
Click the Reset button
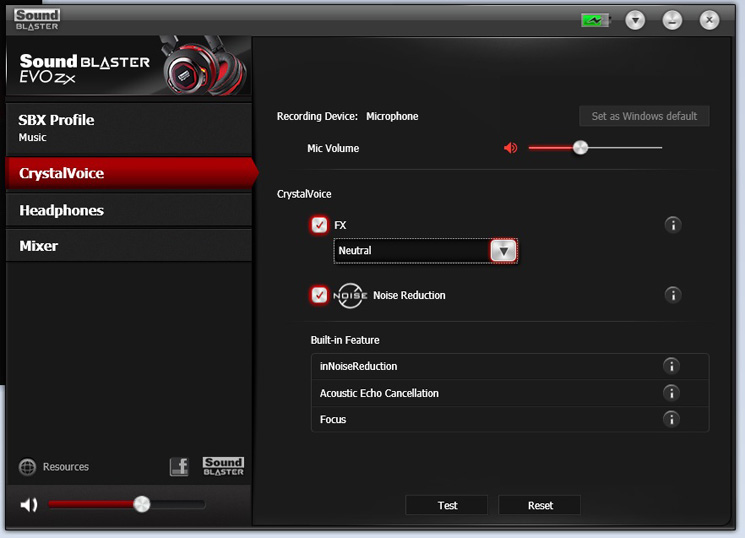click(540, 505)
